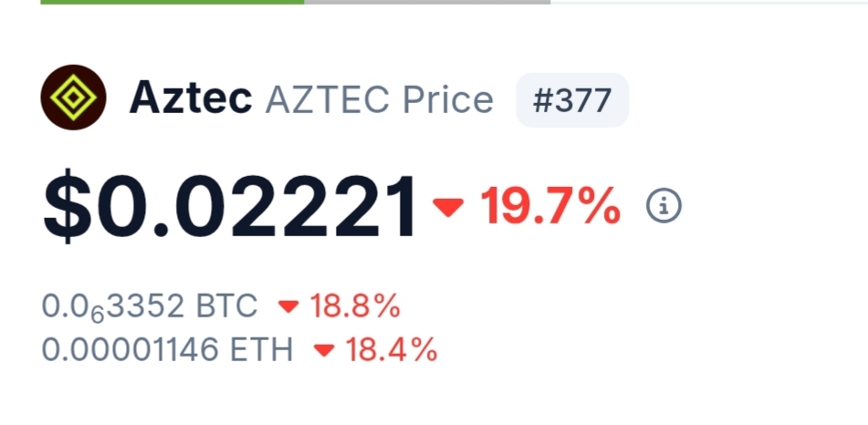Click the Aztec coin logo icon
The width and height of the screenshot is (868, 425).
click(73, 98)
